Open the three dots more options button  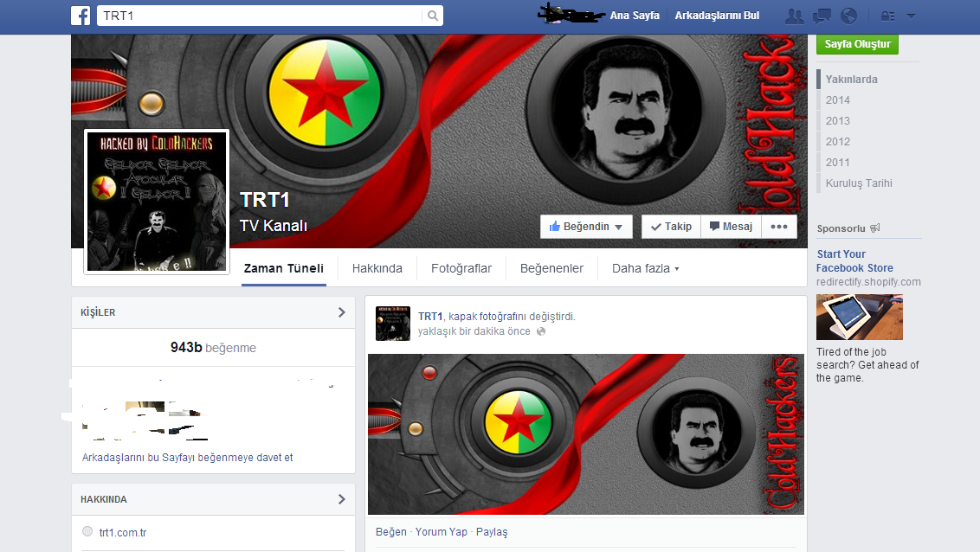click(779, 227)
